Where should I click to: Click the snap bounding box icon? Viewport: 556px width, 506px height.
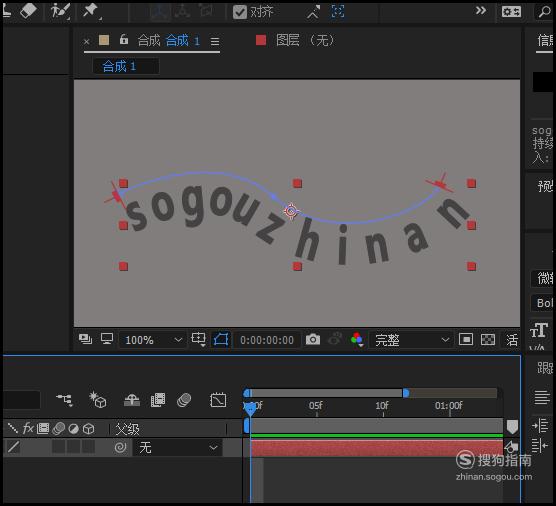point(337,11)
